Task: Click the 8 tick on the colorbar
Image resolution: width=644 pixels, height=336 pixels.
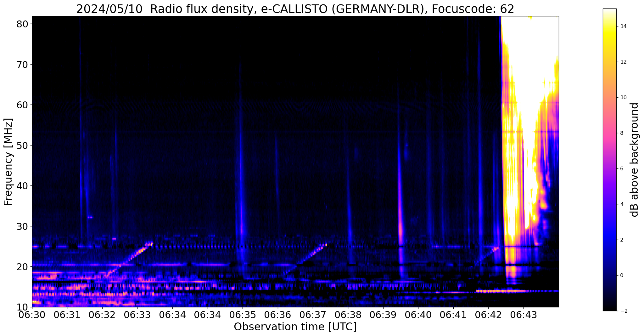Action: 622,133
